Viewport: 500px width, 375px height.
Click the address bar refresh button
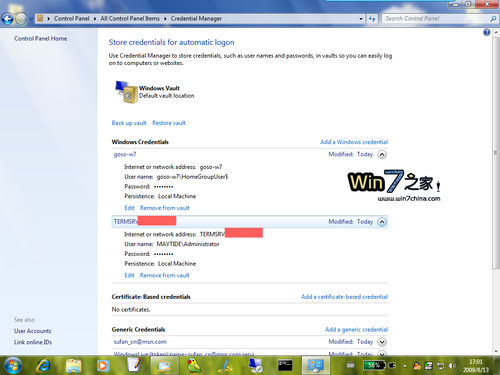click(x=372, y=19)
